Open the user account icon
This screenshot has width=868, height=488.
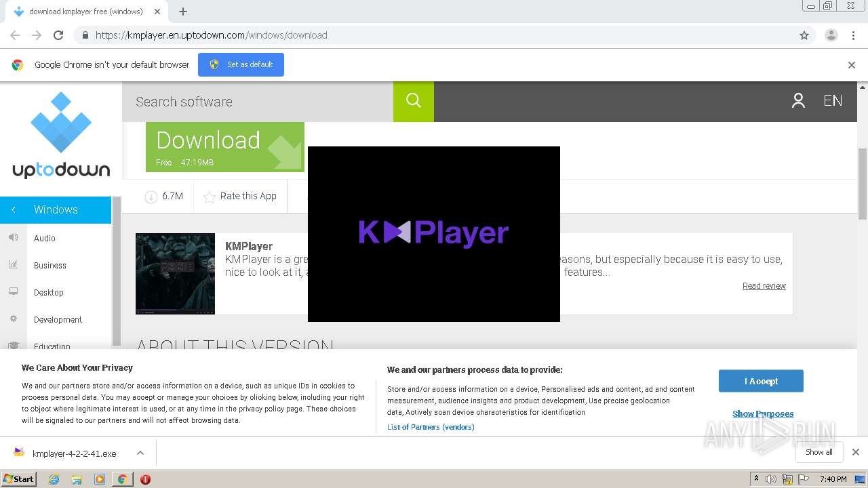pos(798,101)
